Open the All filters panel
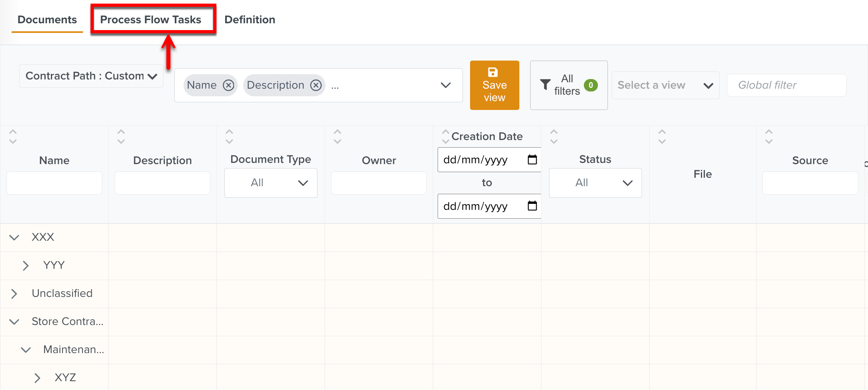 568,85
